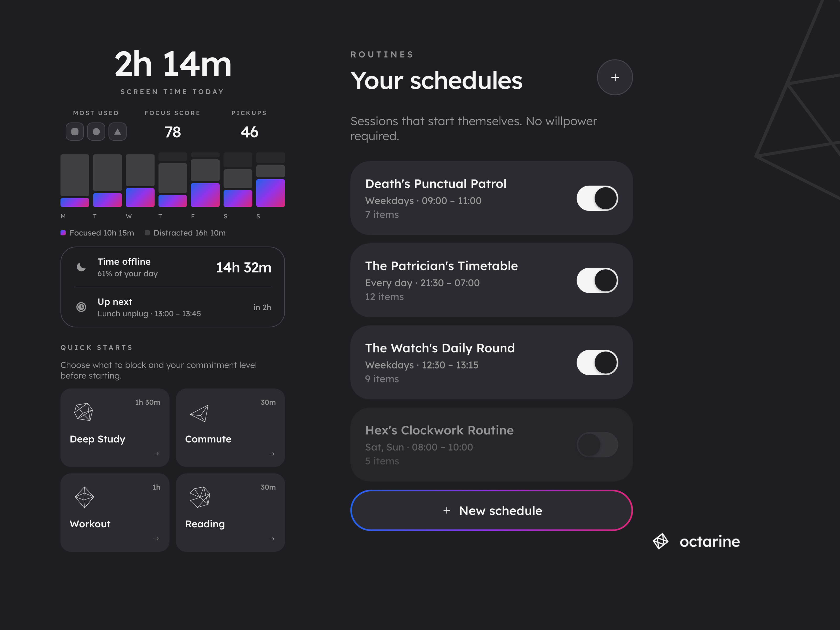Click '9 items' under The Watch's Daily Round
The height and width of the screenshot is (630, 840).
point(382,379)
